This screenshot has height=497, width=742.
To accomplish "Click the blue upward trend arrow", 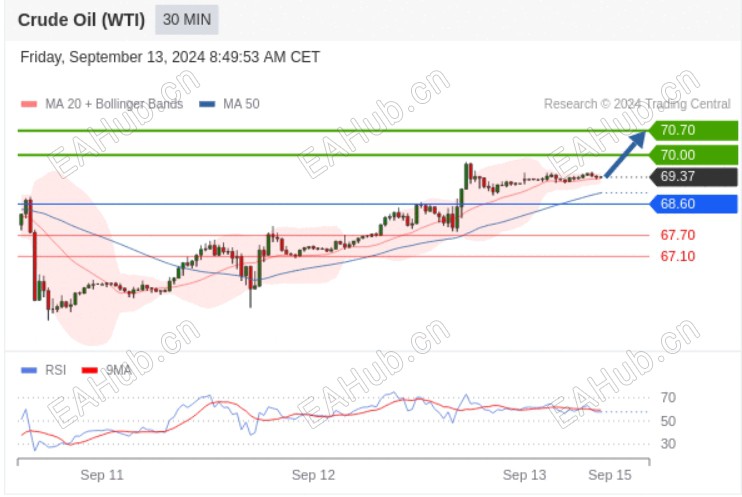I will [626, 153].
